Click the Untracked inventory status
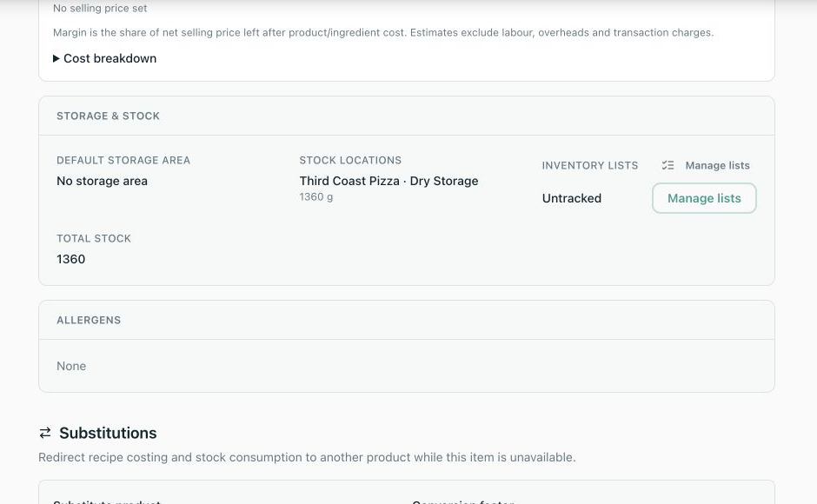Viewport: 817px width, 504px height. pos(572,198)
